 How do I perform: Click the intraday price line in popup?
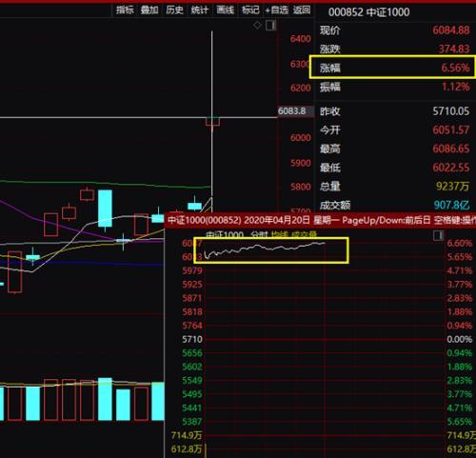coord(265,249)
